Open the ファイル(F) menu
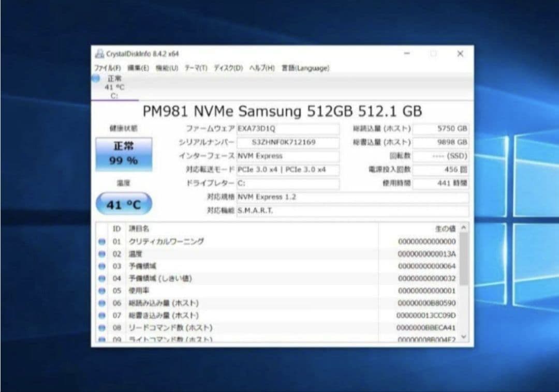 (x=107, y=68)
